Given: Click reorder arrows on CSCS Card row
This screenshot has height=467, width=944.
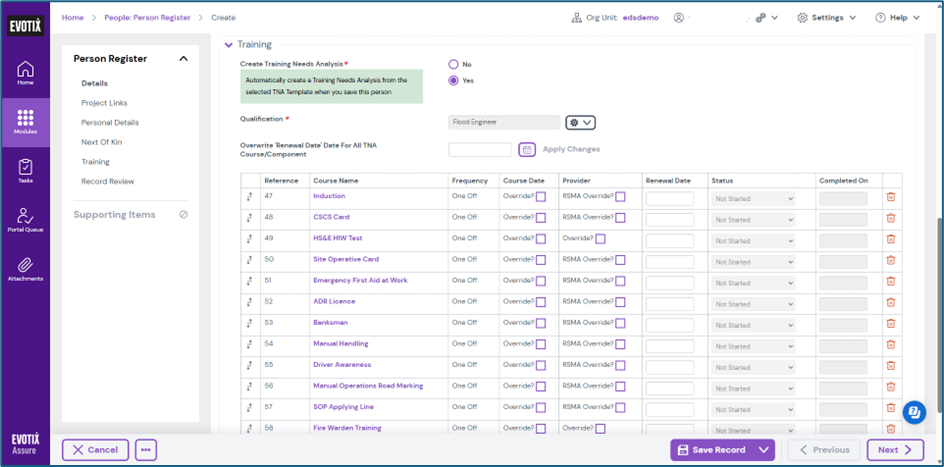Looking at the screenshot, I should pos(250,218).
